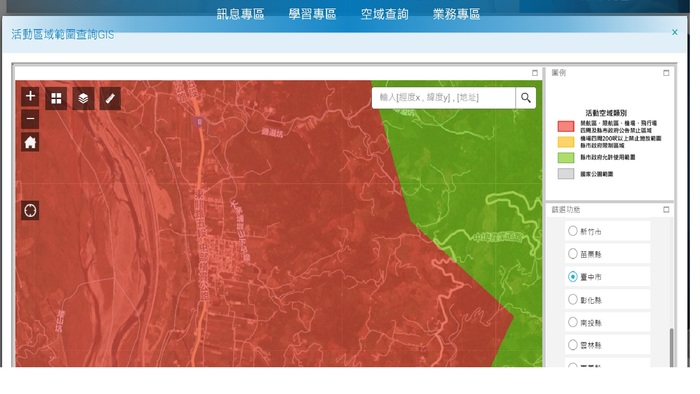Open the 空域查詢 menu

click(384, 14)
